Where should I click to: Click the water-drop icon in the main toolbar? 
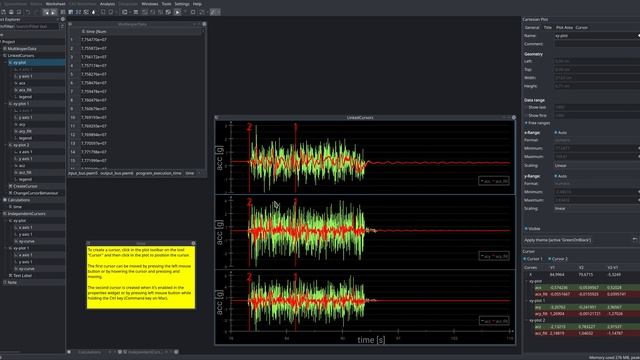93,12
